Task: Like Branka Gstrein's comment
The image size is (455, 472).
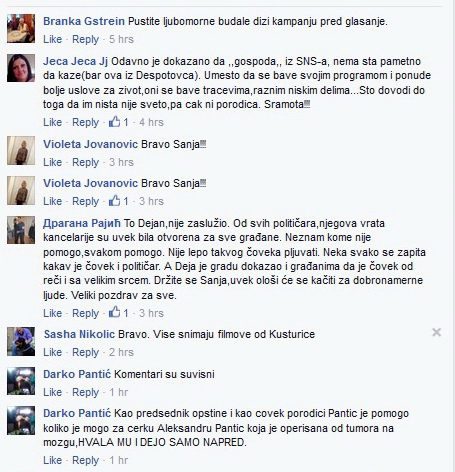Action: pyautogui.click(x=52, y=39)
